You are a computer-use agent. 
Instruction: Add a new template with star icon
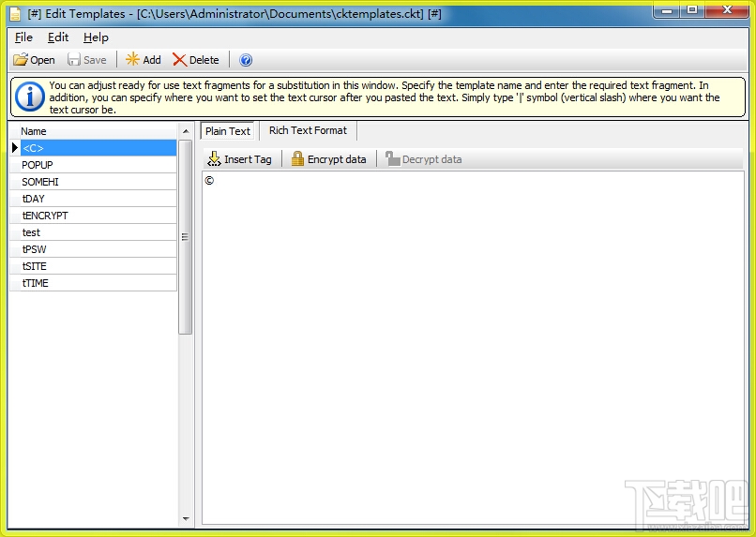click(132, 59)
